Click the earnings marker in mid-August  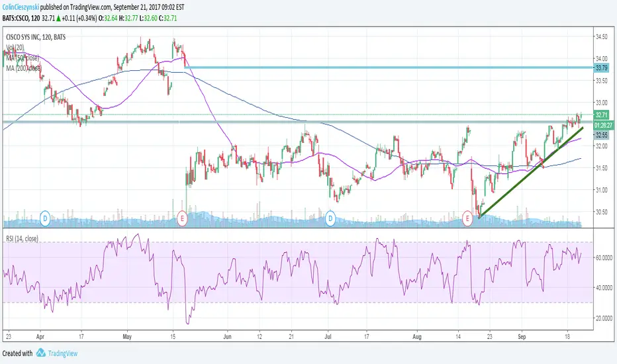point(467,218)
